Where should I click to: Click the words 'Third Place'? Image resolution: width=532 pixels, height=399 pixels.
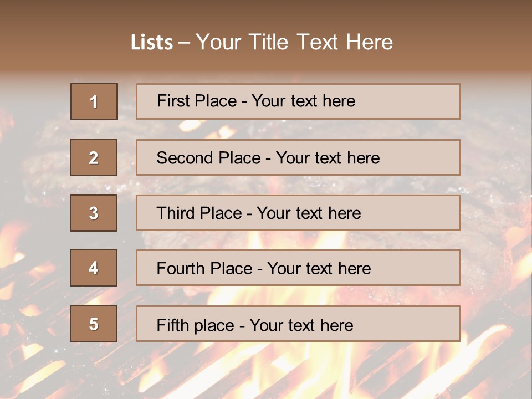[x=199, y=213]
